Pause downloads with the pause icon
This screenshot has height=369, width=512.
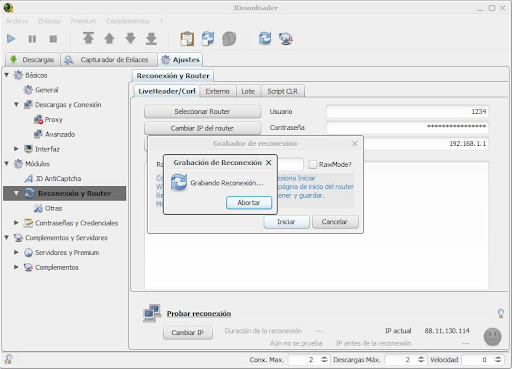coord(32,39)
